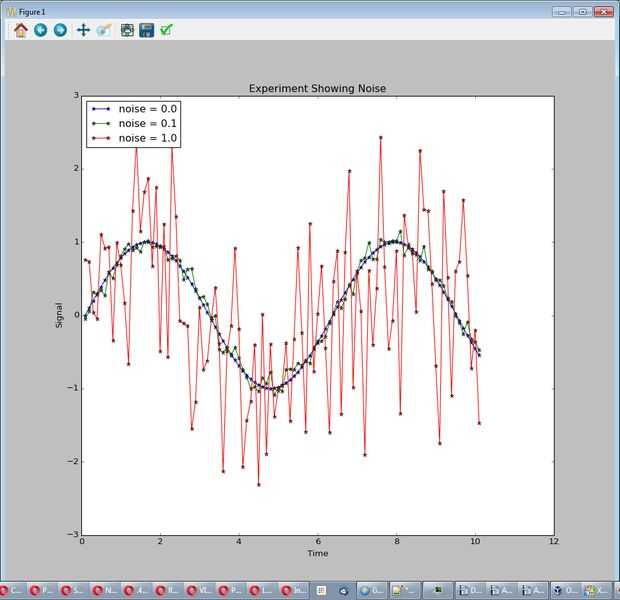Click the x-axis tick label 8
Viewport: 620px width, 600px height.
(x=397, y=541)
